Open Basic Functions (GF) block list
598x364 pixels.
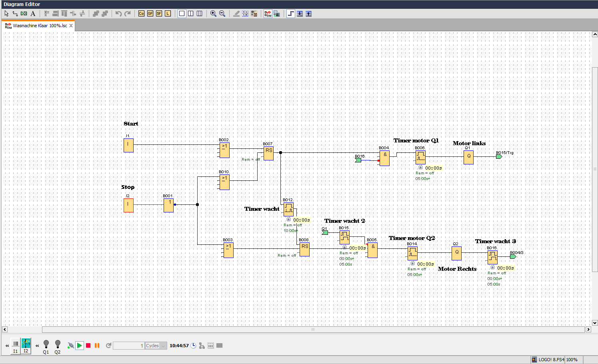coord(150,14)
